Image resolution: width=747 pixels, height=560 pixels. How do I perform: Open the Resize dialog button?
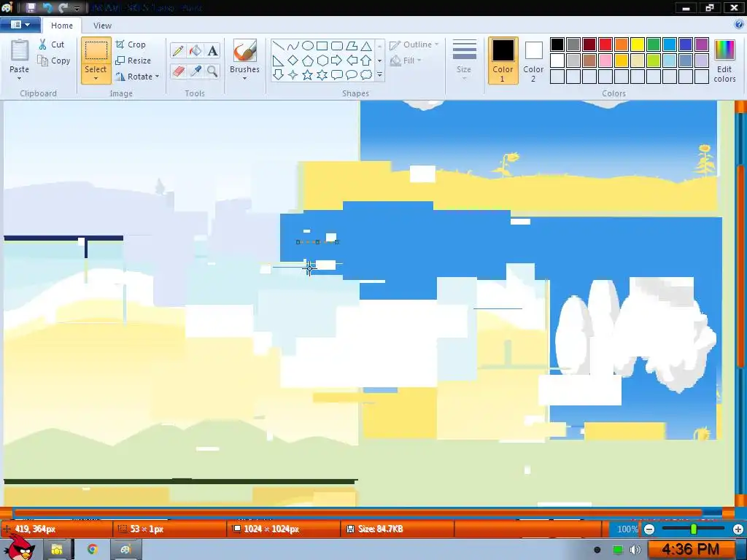point(133,61)
